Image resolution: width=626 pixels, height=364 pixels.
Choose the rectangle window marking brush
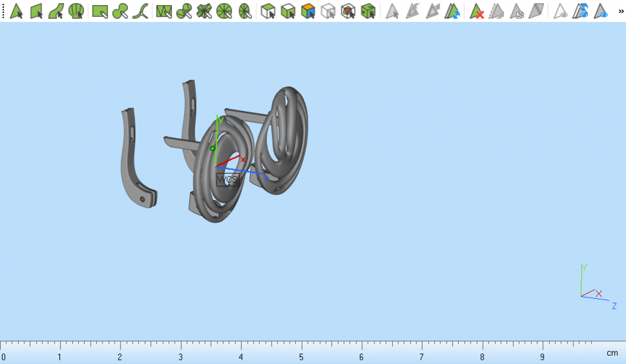tap(100, 11)
